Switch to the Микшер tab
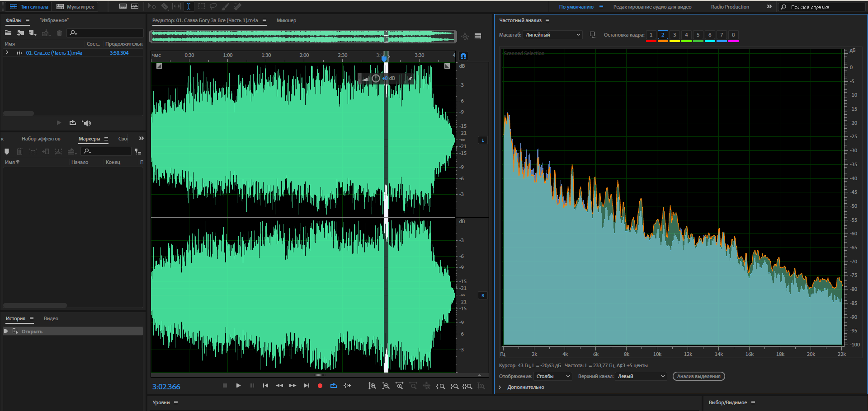This screenshot has width=868, height=411. click(286, 20)
